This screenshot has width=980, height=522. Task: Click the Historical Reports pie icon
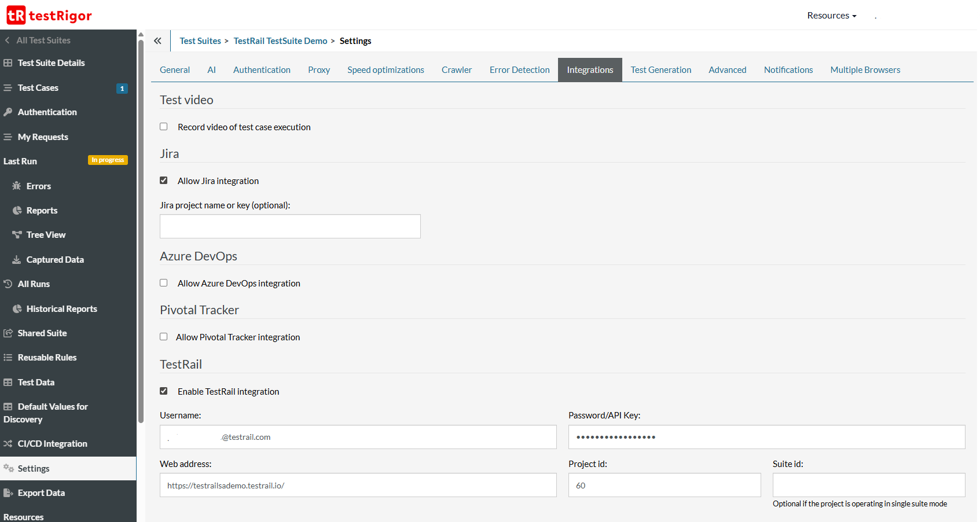point(17,309)
